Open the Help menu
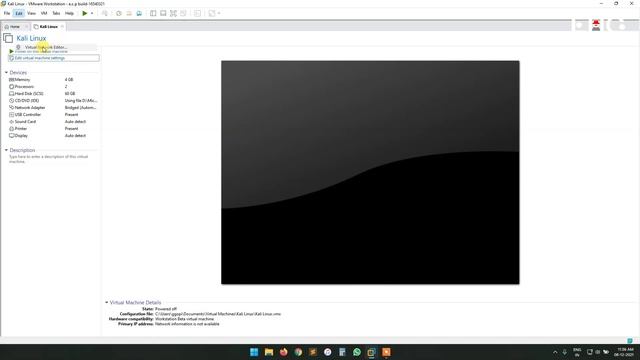 (69, 13)
